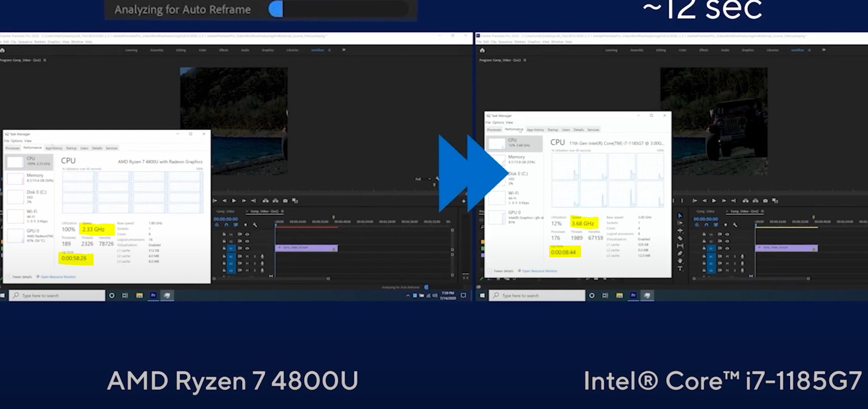Viewport: 868px width, 409px height.
Task: Hide track V3 in the left Premiere timeline
Action: click(247, 234)
